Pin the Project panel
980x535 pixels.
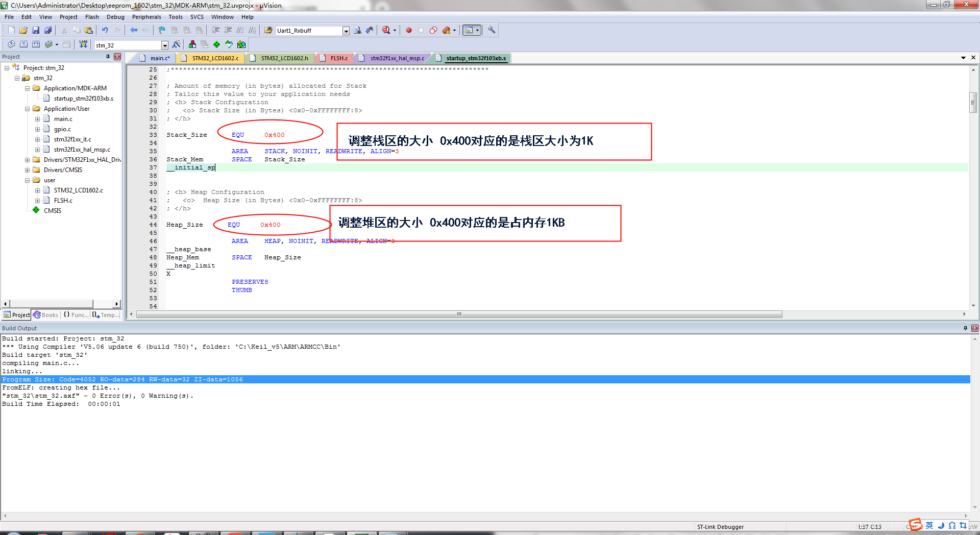(108, 57)
